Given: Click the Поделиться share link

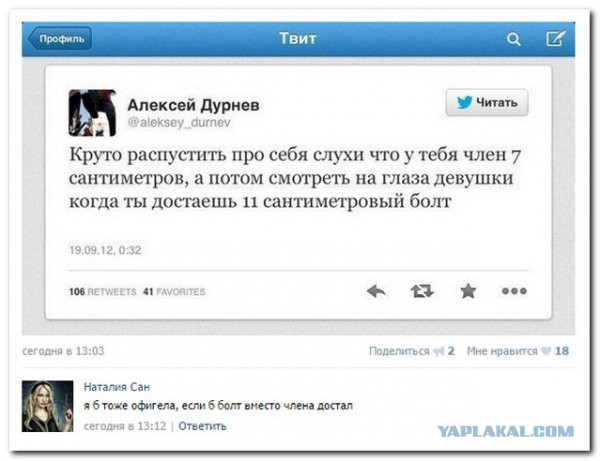Looking at the screenshot, I should click(399, 351).
